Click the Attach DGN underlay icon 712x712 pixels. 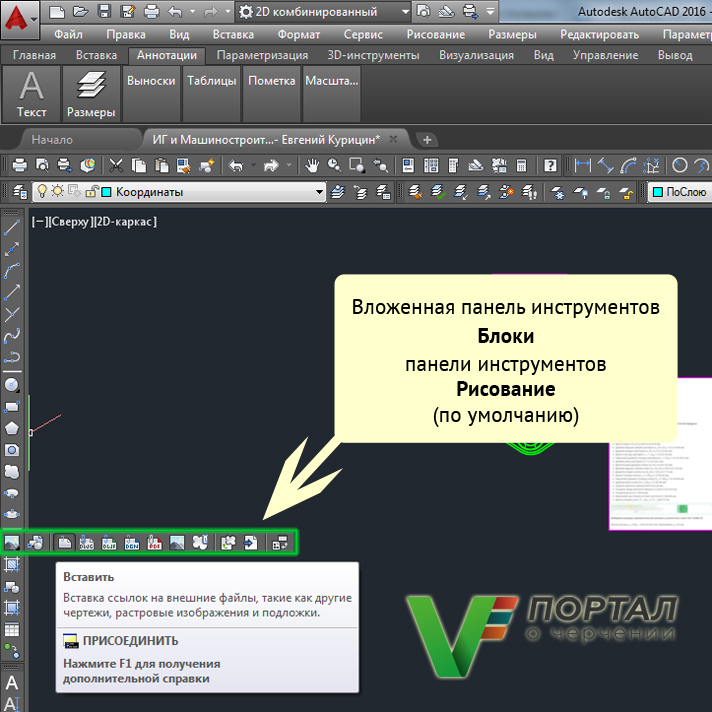pos(132,542)
